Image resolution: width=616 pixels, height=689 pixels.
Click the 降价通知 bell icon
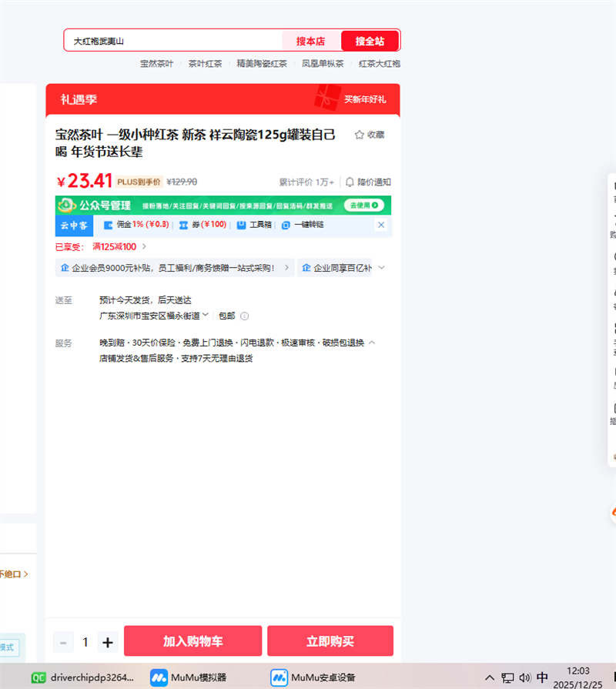(x=350, y=182)
